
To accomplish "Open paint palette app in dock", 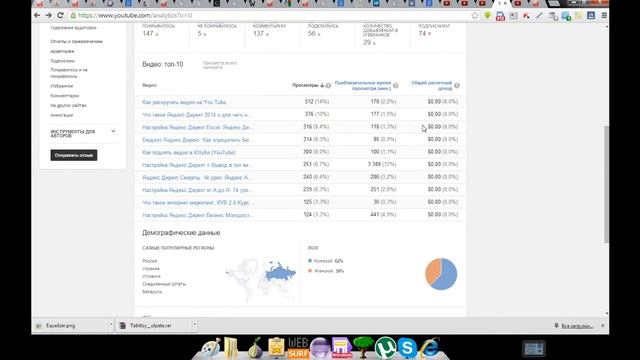I will (211, 348).
